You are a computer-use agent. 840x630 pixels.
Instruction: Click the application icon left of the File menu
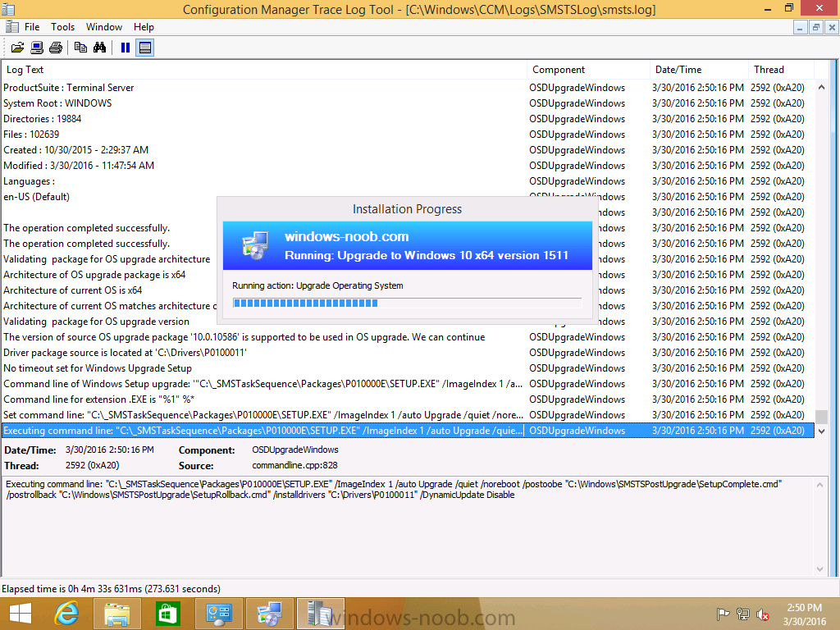(x=12, y=27)
